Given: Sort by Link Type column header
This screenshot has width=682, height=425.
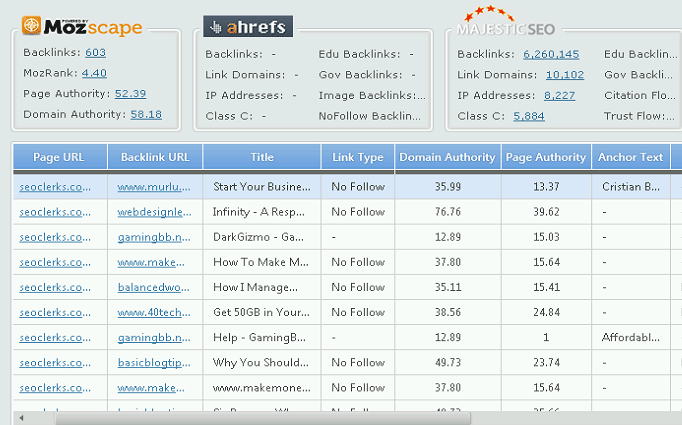Looking at the screenshot, I should [x=358, y=157].
